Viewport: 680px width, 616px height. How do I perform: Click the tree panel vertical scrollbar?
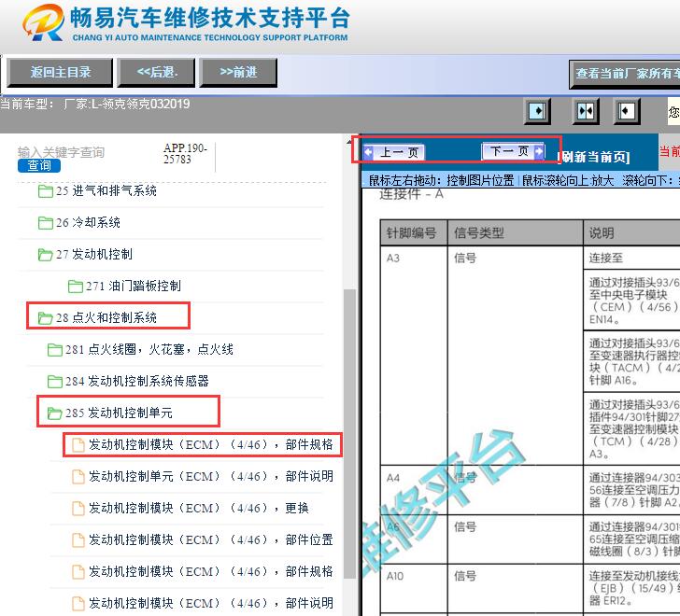(349, 433)
